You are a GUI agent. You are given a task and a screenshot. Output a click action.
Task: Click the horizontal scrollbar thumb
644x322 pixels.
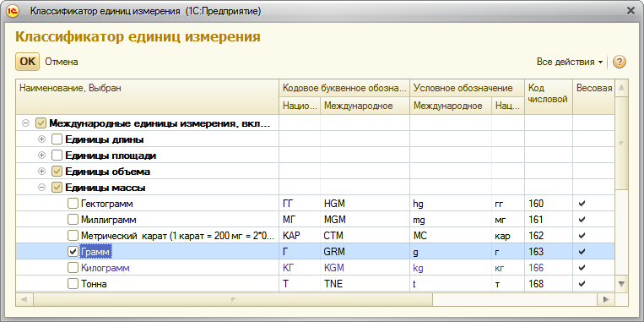pos(233,299)
